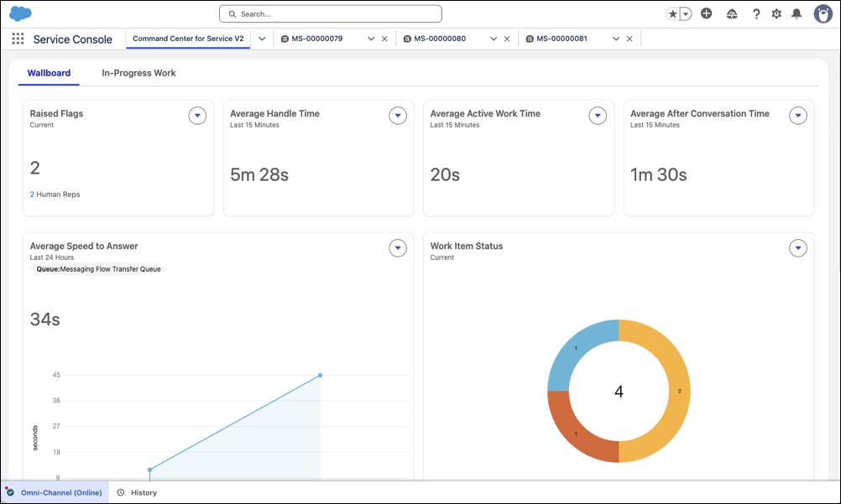The height and width of the screenshot is (504, 841).
Task: Close the MS-00000081 tab
Action: tap(629, 39)
